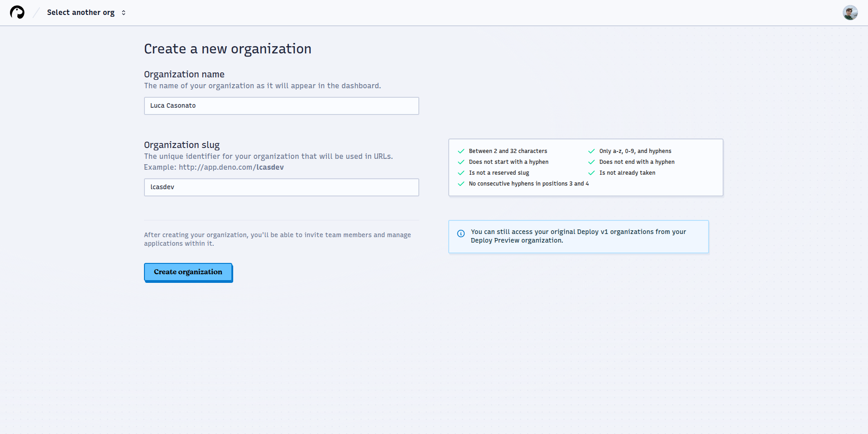Click the checkmark beside "Is not a reserved slug"
Screen dimensions: 868x434
[x=461, y=172]
